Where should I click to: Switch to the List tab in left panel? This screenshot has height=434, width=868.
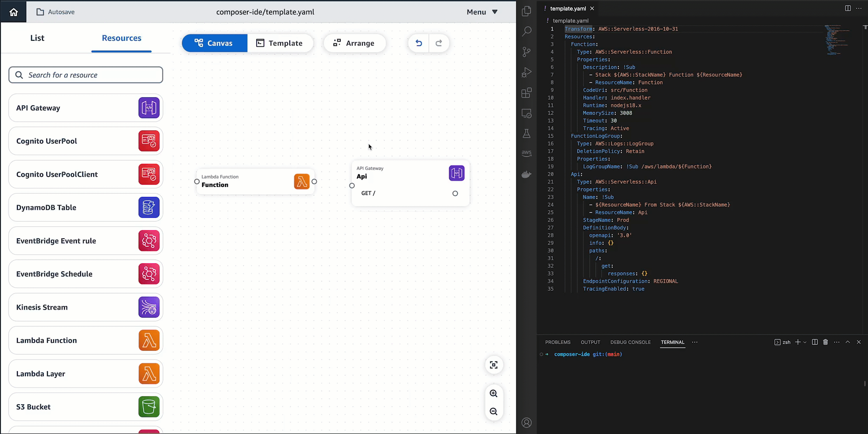37,38
